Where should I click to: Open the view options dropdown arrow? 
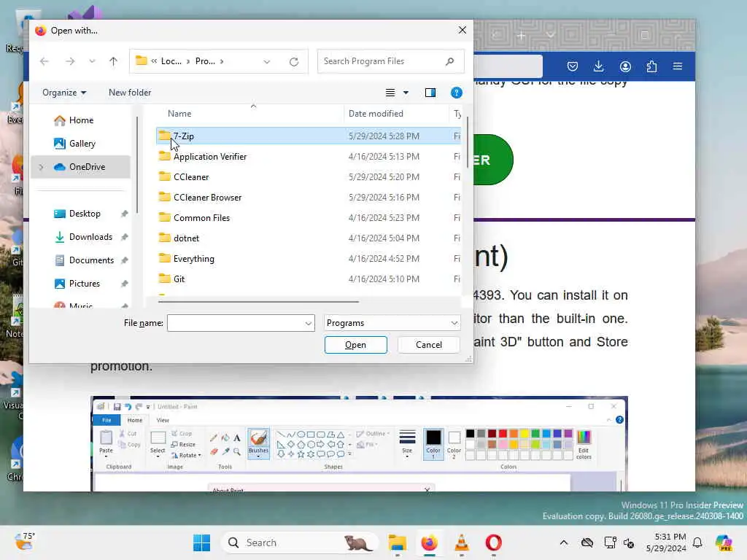pos(406,93)
